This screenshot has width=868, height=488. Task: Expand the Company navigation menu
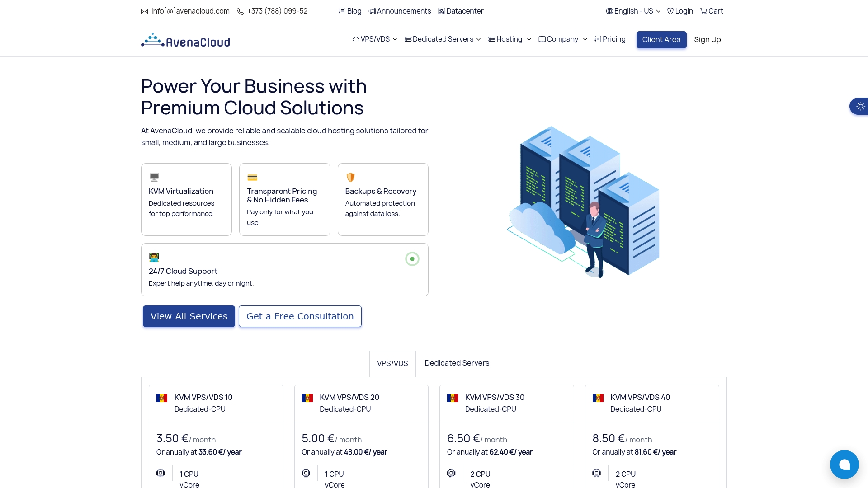click(562, 39)
